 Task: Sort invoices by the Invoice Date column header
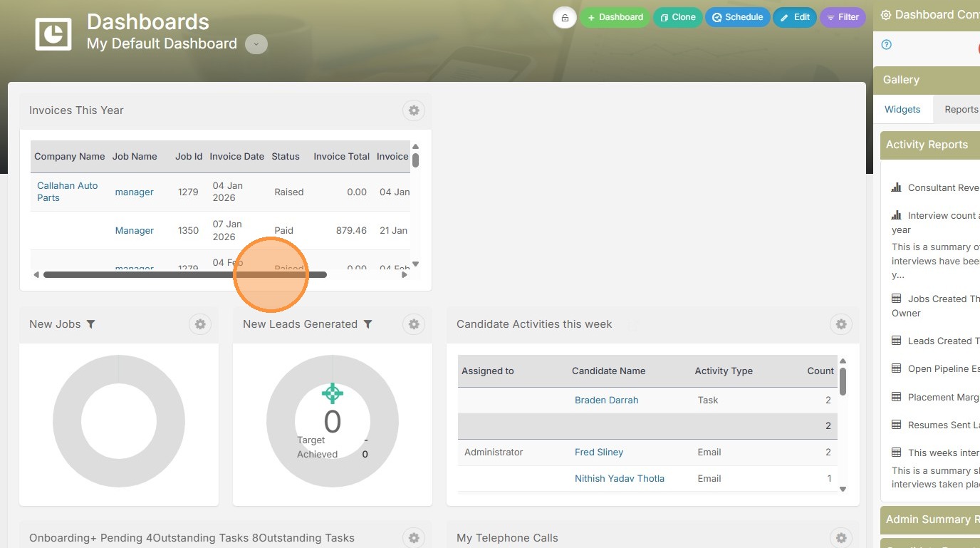tap(237, 157)
